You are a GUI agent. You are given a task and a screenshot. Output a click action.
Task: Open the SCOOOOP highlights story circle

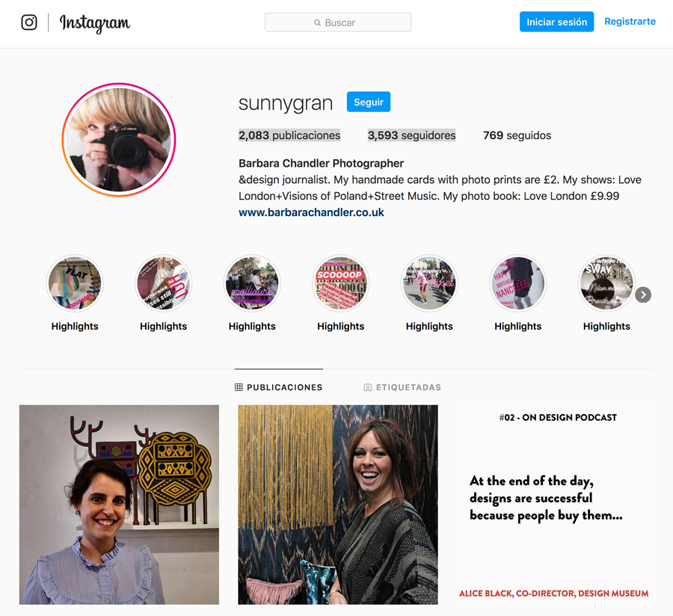[340, 283]
